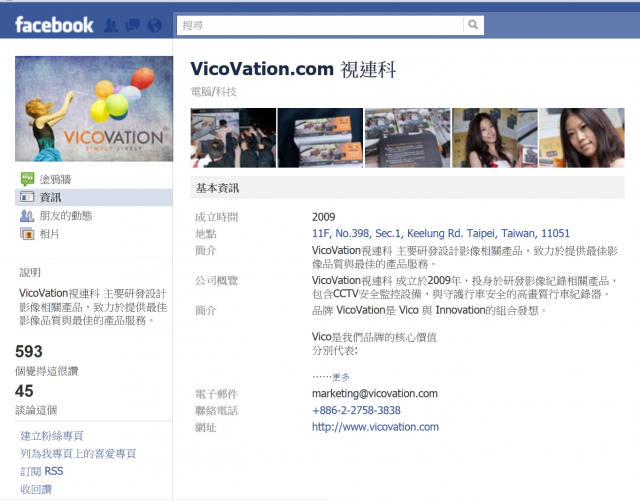Click the 網址 field label
The height and width of the screenshot is (502, 640).
(206, 427)
